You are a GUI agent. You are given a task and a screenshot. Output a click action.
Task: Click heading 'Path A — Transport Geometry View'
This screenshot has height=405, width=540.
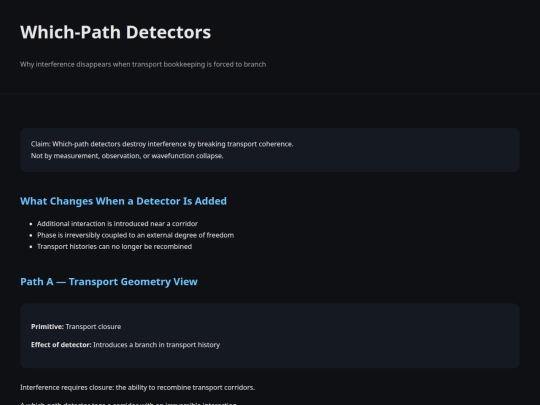pos(109,282)
